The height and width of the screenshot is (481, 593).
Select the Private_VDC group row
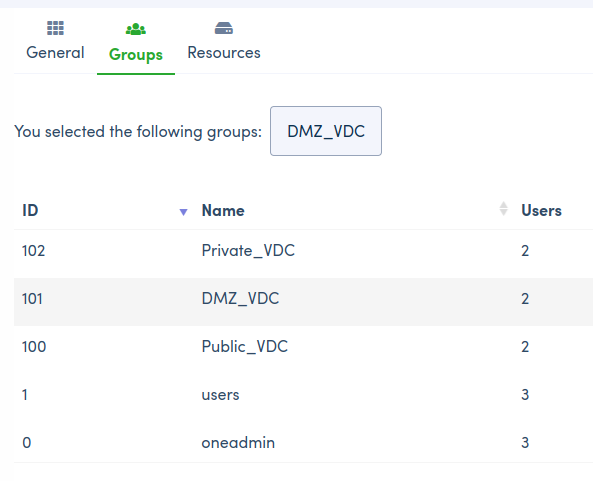[x=303, y=251]
